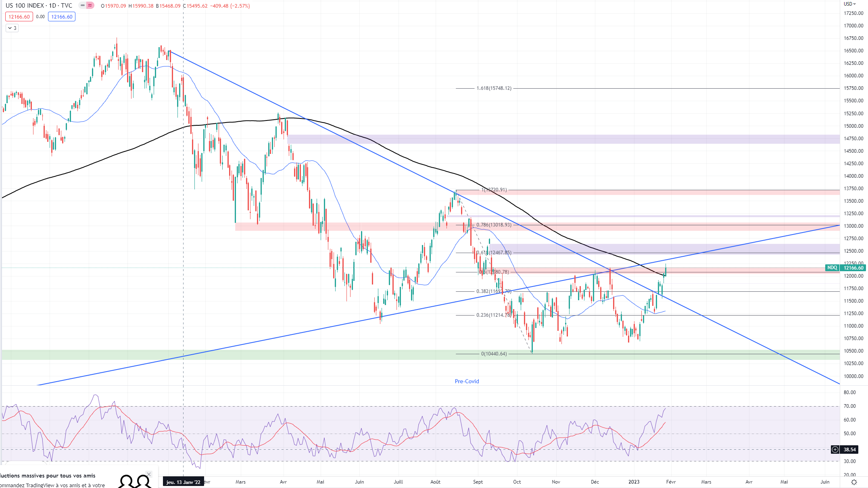
Task: Click the 12166.60 current price axis label
Action: (853, 268)
